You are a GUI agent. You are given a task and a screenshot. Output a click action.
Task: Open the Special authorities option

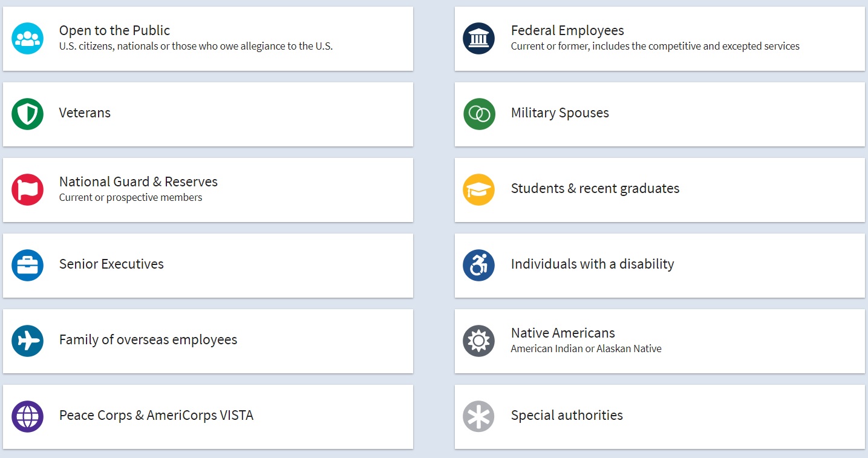567,416
